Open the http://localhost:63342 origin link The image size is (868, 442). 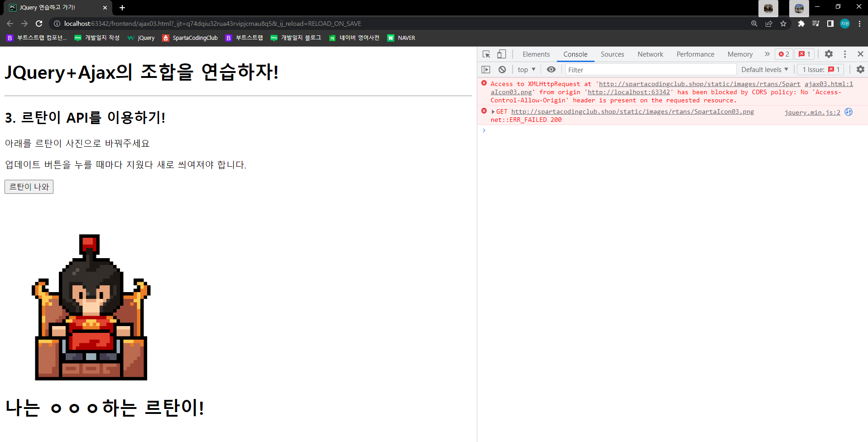point(628,92)
